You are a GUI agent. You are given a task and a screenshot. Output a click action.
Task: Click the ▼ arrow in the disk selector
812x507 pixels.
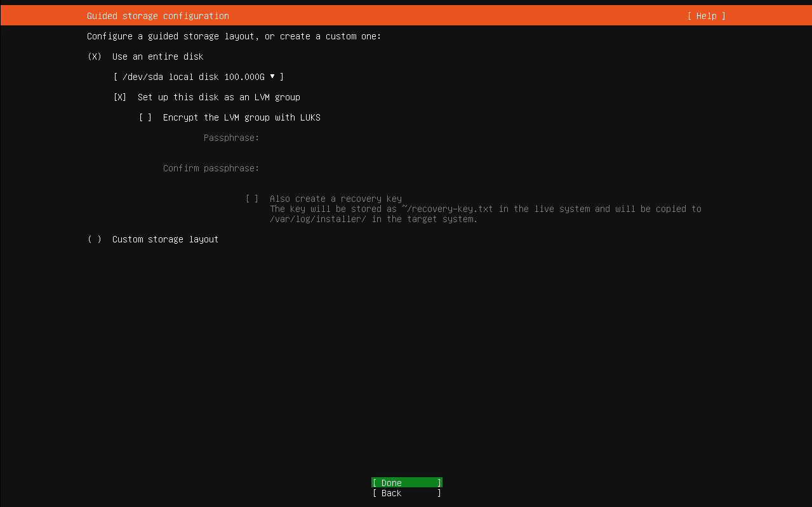pyautogui.click(x=273, y=77)
